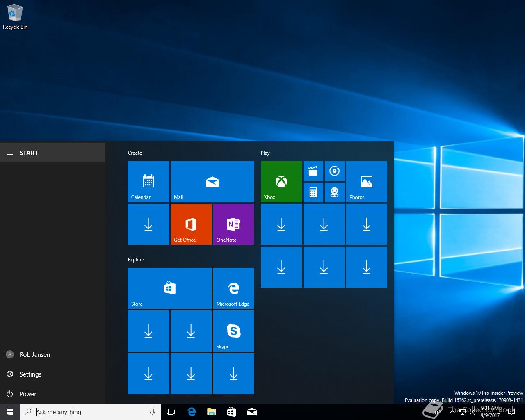Open the Rob Jansen account menu
525x420 pixels.
click(52, 354)
